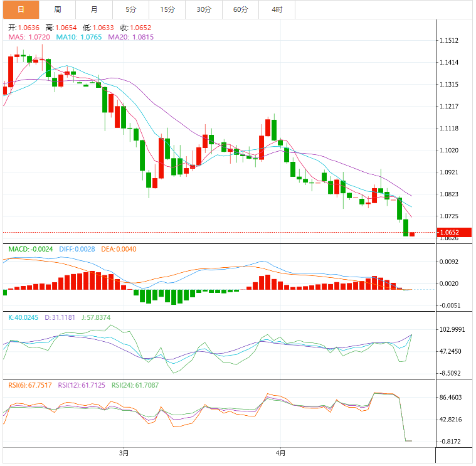This screenshot has width=476, height=466.
Task: Click the 1.0823 price axis label
Action: point(449,194)
